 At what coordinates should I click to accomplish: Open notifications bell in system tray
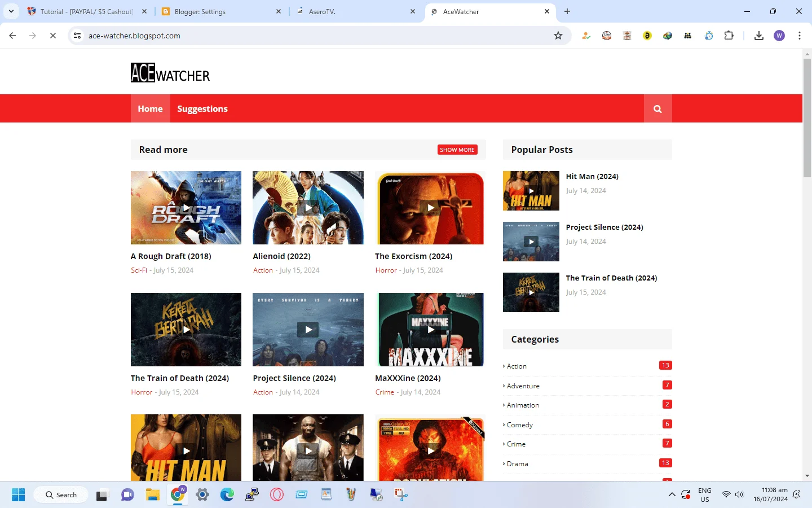click(797, 495)
